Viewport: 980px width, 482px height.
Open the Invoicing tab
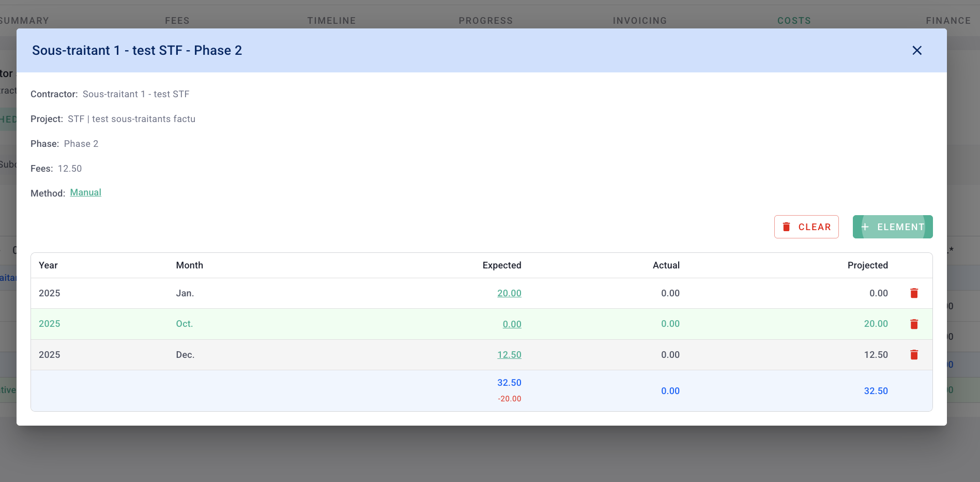pyautogui.click(x=639, y=21)
